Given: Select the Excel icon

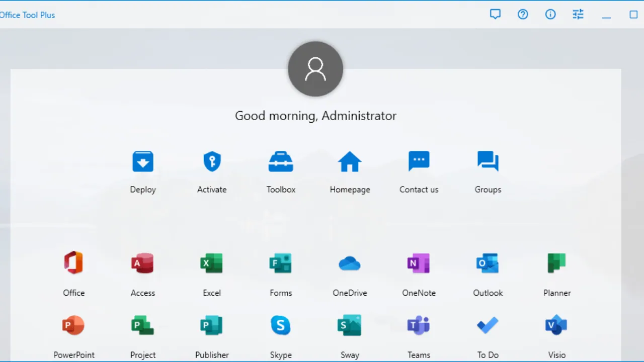Looking at the screenshot, I should tap(211, 263).
